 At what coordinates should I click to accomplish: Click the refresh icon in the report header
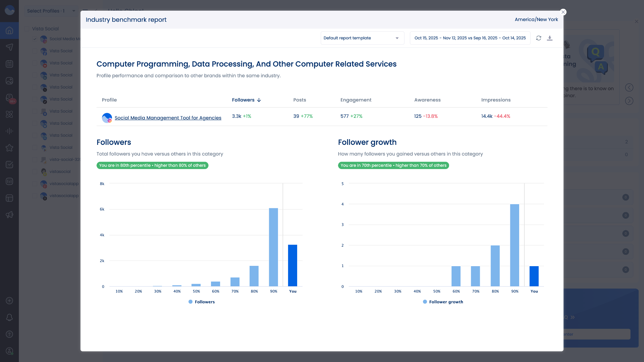pyautogui.click(x=539, y=38)
